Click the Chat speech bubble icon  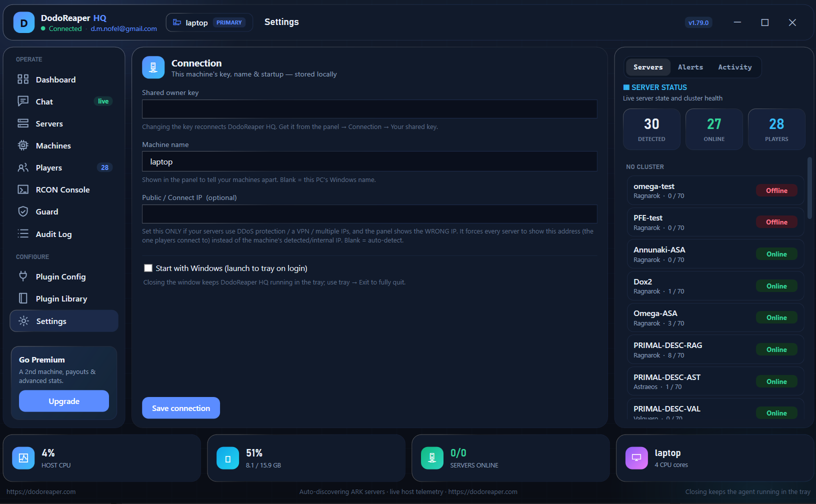pyautogui.click(x=23, y=101)
